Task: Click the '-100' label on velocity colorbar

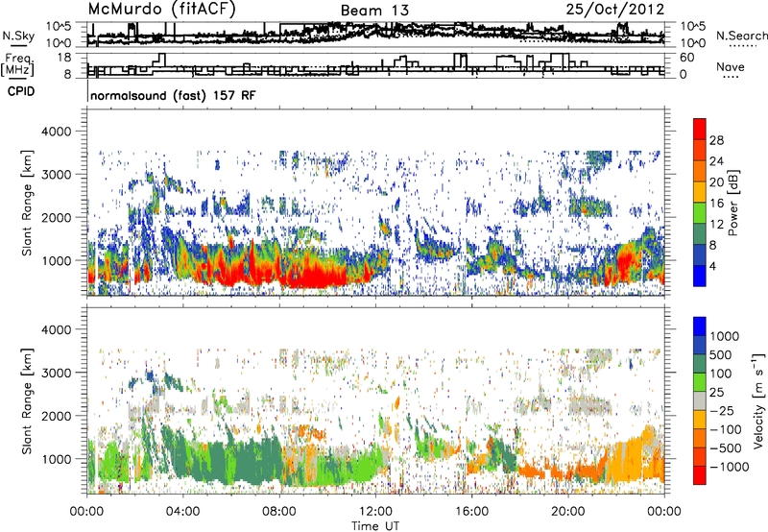Action: click(x=724, y=429)
